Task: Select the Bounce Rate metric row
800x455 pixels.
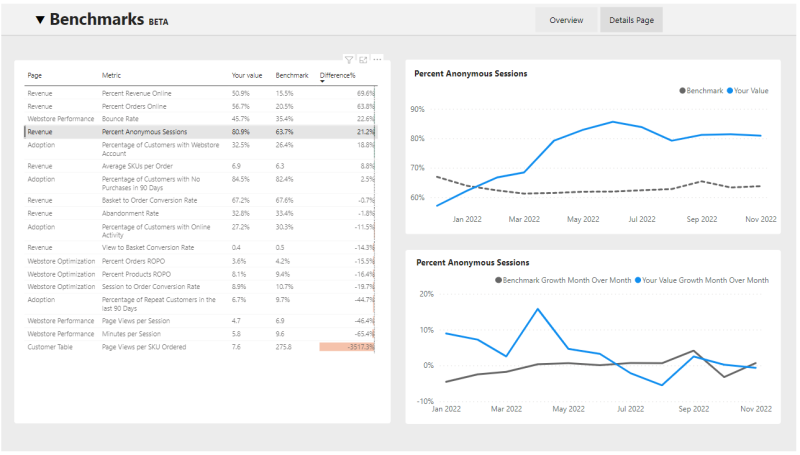Action: point(201,119)
